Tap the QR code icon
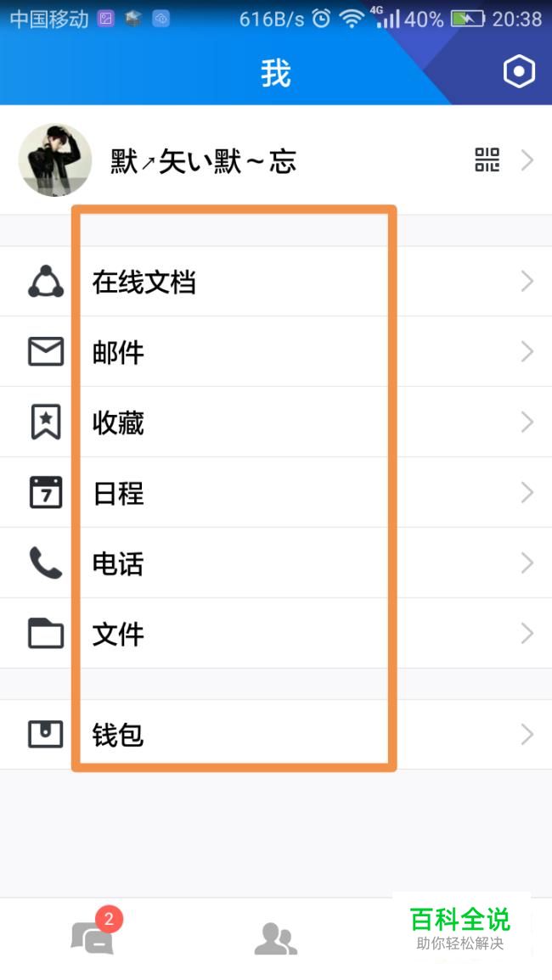552x980 pixels. [x=487, y=160]
